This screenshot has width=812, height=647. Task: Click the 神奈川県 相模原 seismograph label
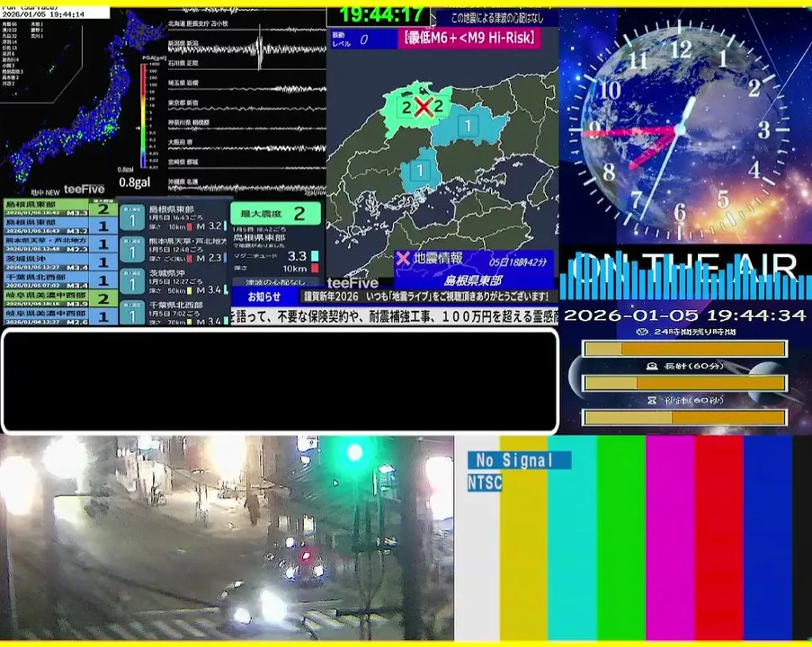(189, 123)
